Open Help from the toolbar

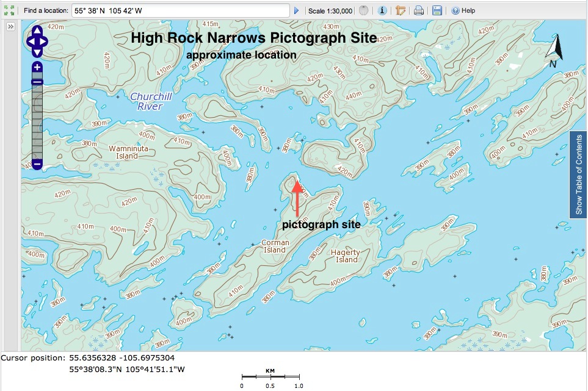[463, 10]
